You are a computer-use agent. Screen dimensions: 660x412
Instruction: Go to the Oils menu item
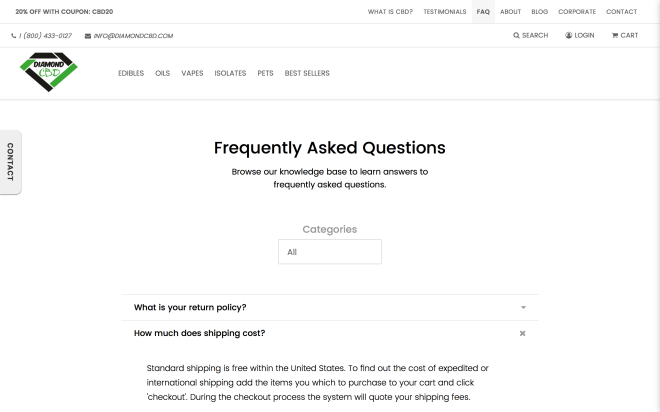pyautogui.click(x=163, y=73)
